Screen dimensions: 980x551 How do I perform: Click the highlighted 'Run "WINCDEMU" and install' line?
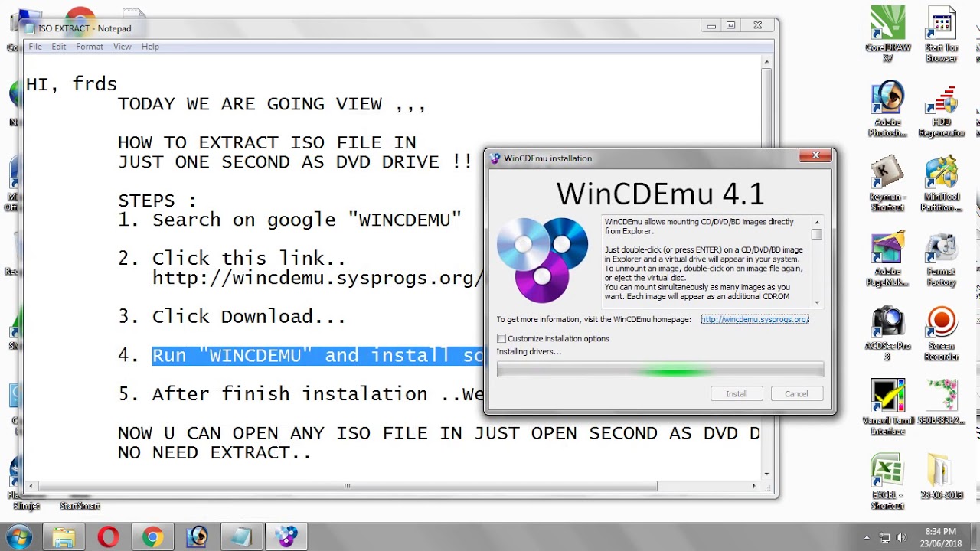click(x=318, y=355)
